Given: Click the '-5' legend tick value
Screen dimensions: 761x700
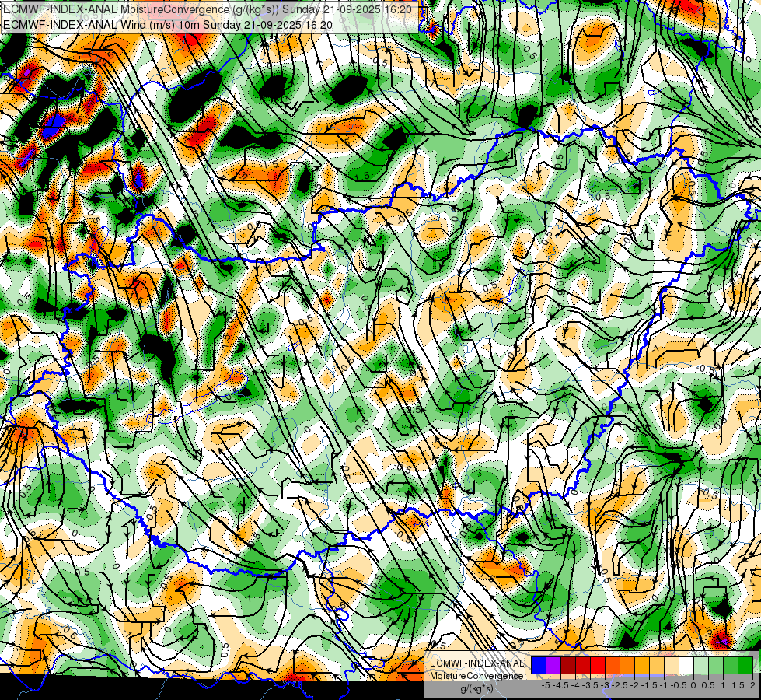Looking at the screenshot, I should coord(546,685).
